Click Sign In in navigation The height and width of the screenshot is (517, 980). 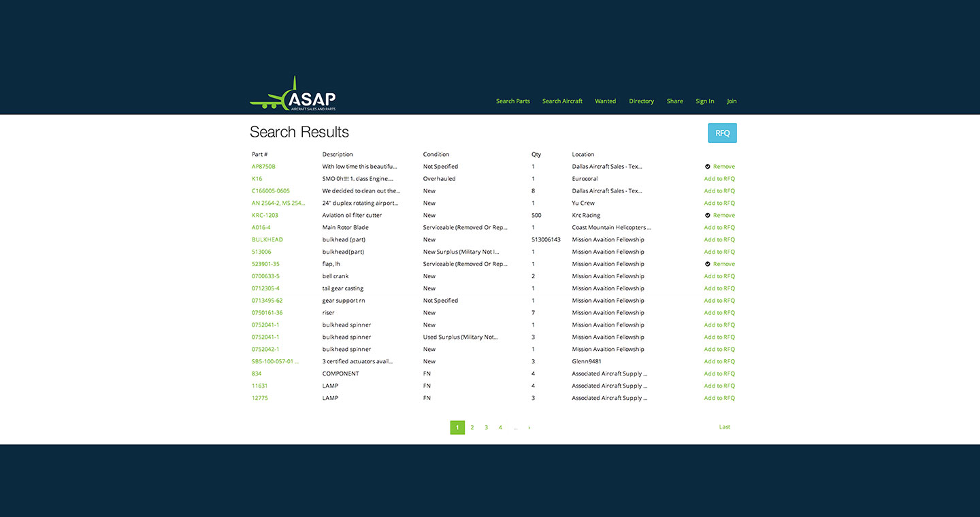click(704, 101)
